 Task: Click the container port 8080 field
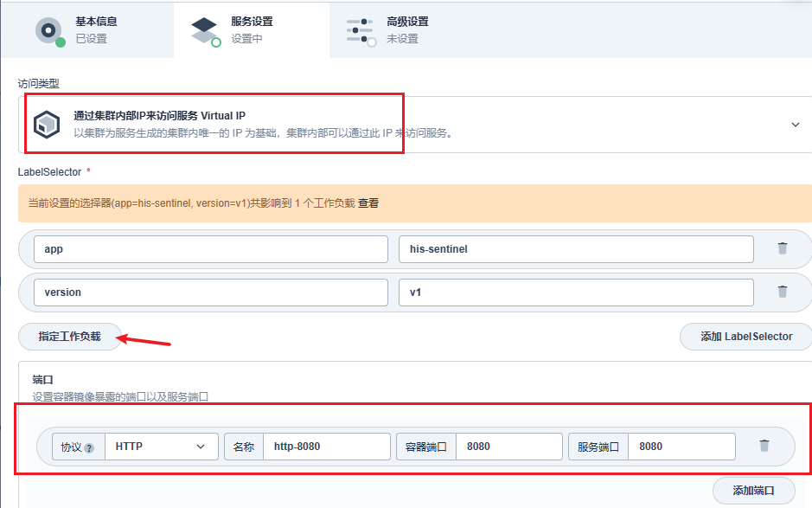click(508, 447)
